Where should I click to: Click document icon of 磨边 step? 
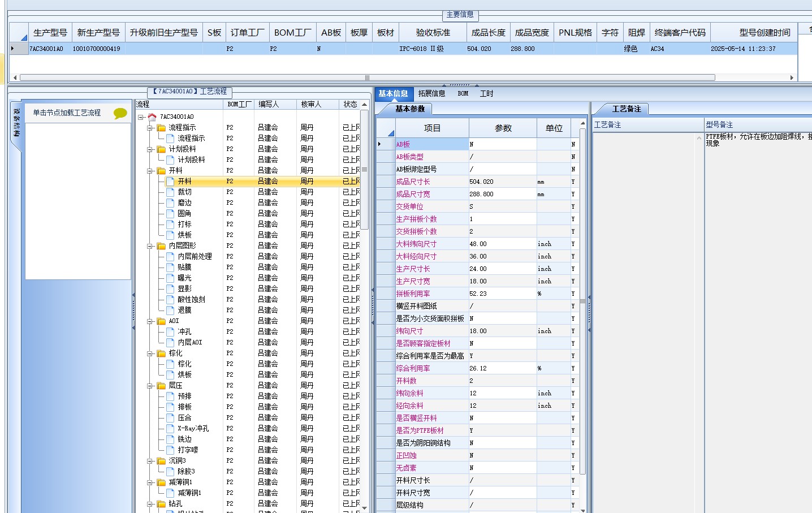click(x=170, y=203)
